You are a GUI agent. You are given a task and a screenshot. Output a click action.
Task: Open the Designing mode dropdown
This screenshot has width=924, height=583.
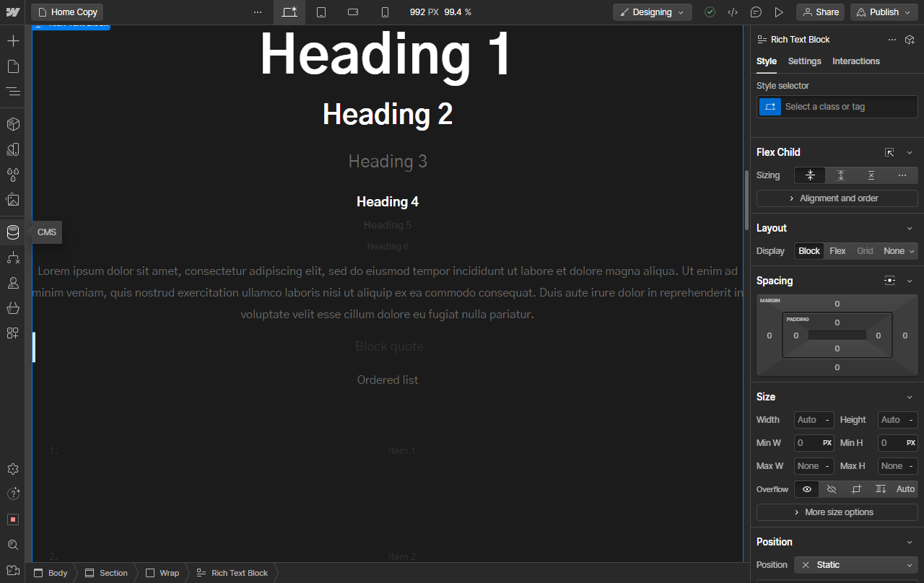[653, 12]
